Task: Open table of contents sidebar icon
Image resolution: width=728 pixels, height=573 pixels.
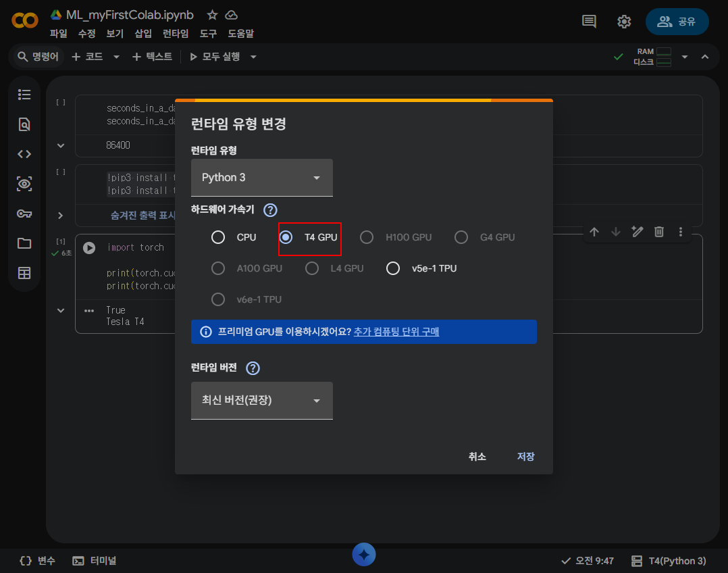Action: 24,95
